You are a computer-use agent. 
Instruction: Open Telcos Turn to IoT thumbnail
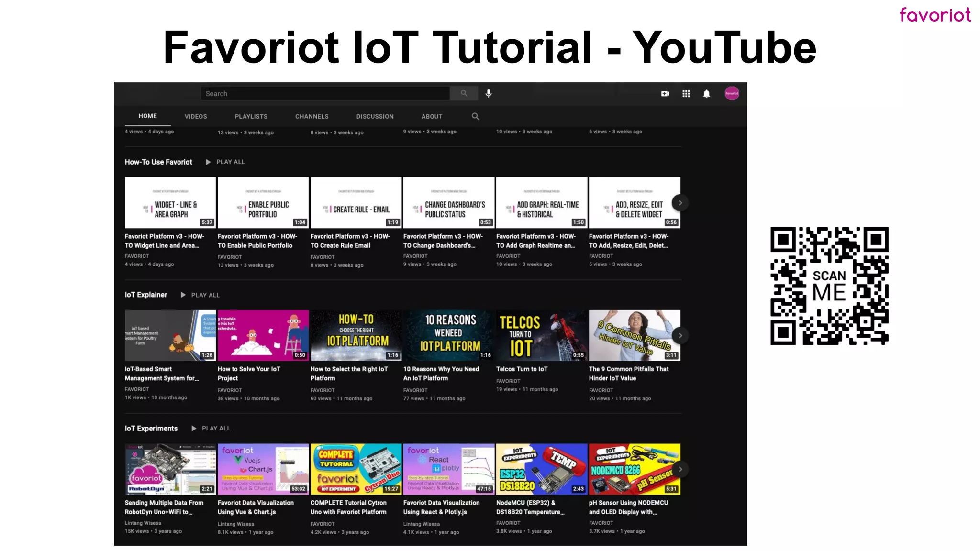tap(541, 335)
